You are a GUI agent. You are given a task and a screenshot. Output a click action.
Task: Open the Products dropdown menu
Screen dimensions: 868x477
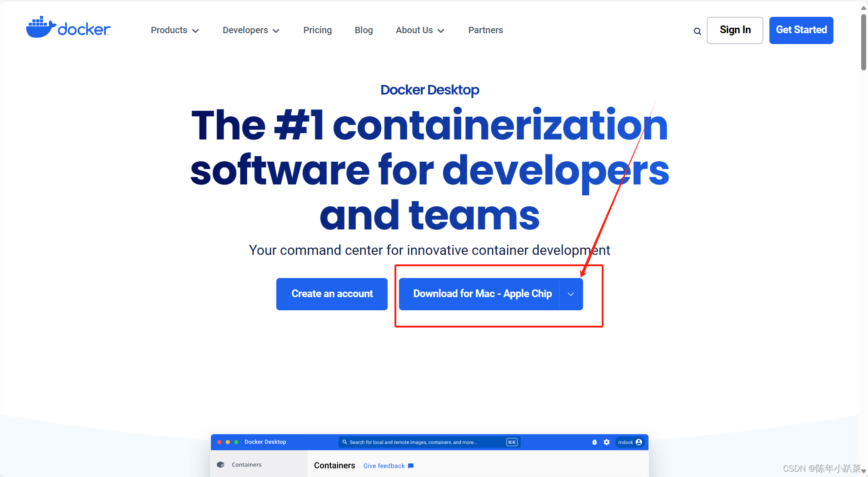pos(175,30)
